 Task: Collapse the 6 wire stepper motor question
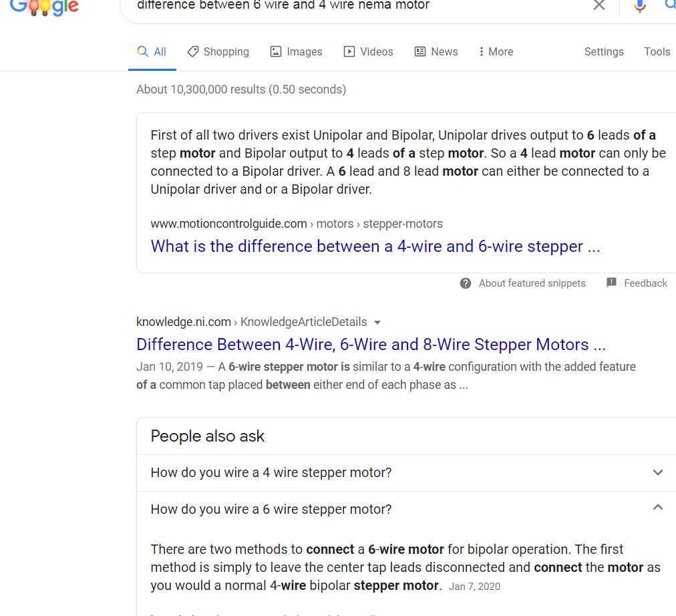click(x=657, y=508)
